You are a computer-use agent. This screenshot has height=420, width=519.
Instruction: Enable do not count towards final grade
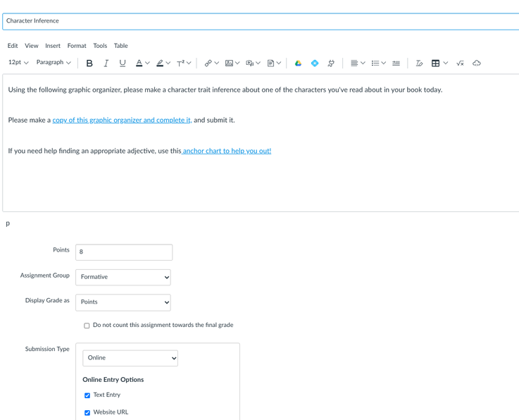pos(87,326)
